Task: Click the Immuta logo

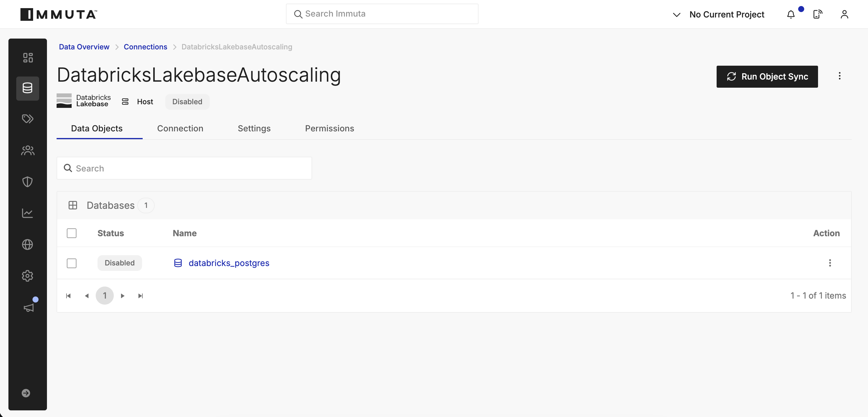Action: (x=59, y=14)
